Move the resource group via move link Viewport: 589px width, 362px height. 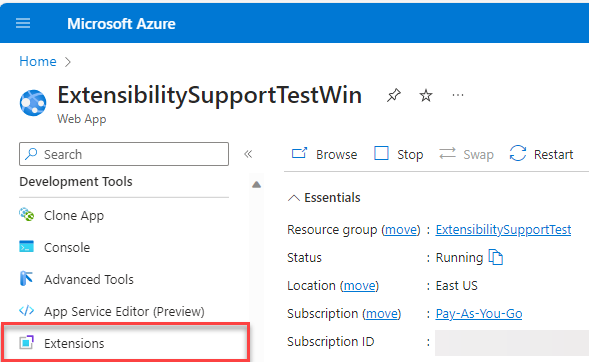pos(401,229)
